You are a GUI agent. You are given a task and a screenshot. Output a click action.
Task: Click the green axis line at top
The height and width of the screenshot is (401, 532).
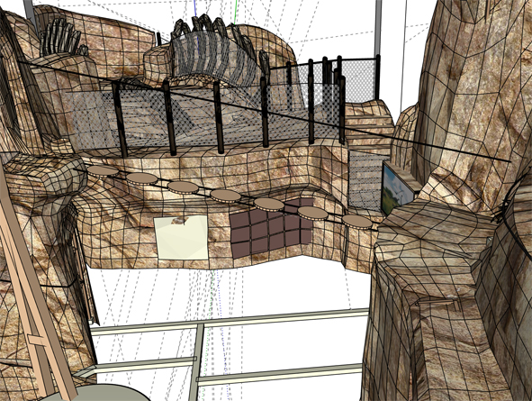[x=235, y=12]
